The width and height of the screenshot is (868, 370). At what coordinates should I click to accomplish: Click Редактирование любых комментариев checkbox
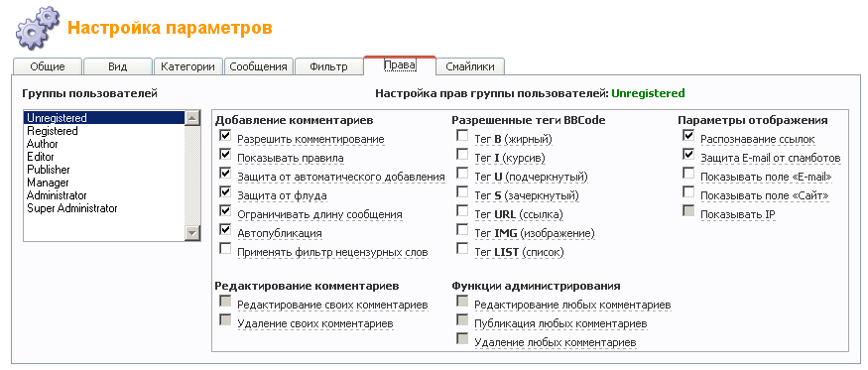(x=462, y=302)
